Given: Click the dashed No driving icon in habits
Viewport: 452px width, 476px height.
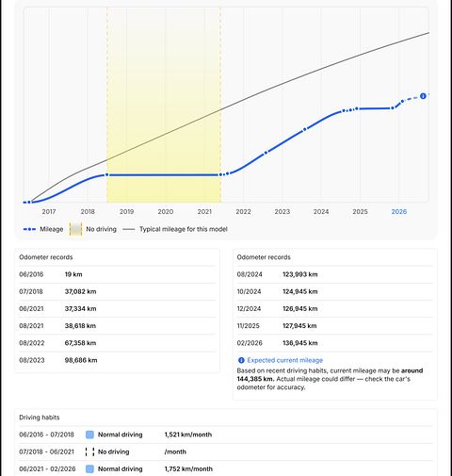Looking at the screenshot, I should pos(89,451).
